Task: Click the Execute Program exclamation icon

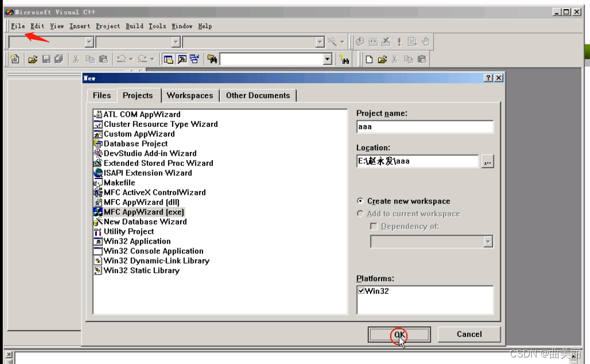Action: (399, 42)
